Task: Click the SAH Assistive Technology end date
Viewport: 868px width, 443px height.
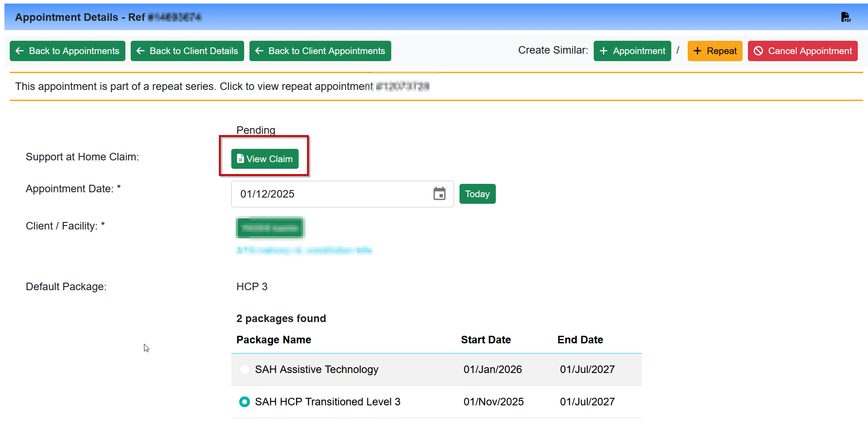Action: (x=588, y=369)
